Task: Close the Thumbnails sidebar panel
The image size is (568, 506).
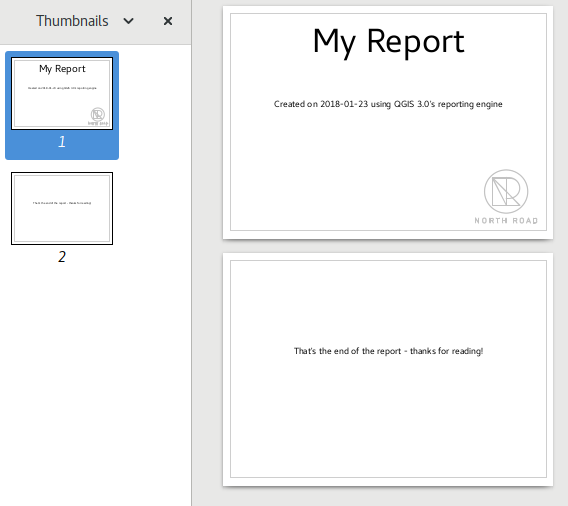Action: [168, 21]
